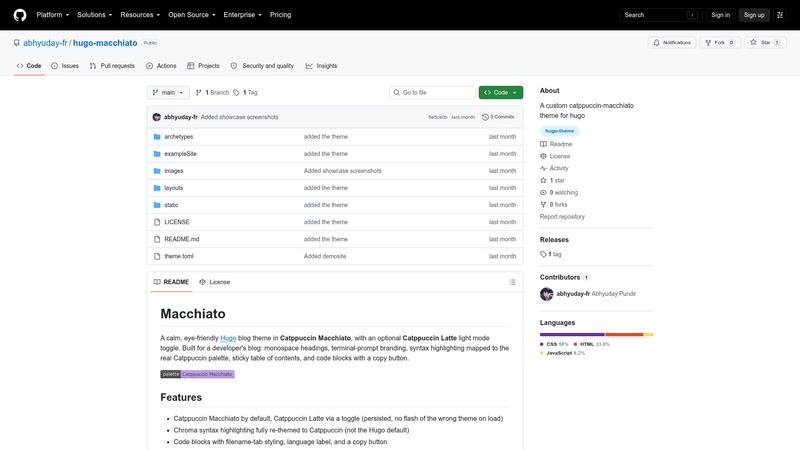
Task: Select the License tab in the README panel
Action: pyautogui.click(x=215, y=282)
